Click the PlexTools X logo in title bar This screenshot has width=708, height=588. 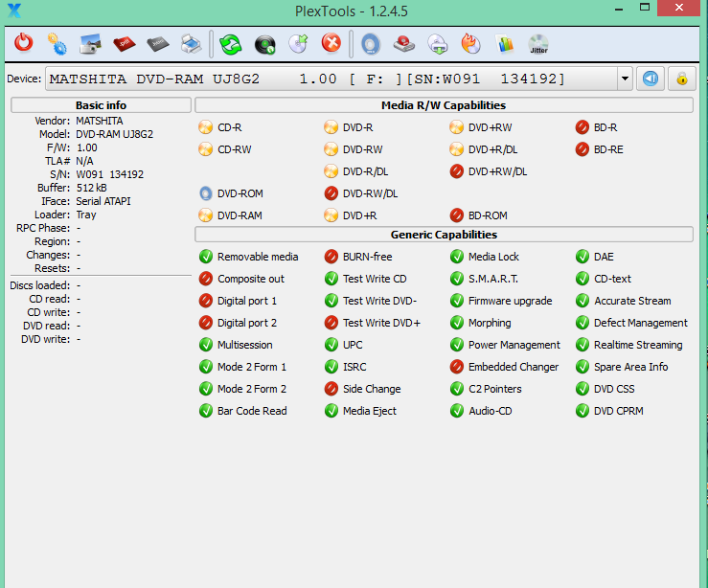click(x=14, y=11)
